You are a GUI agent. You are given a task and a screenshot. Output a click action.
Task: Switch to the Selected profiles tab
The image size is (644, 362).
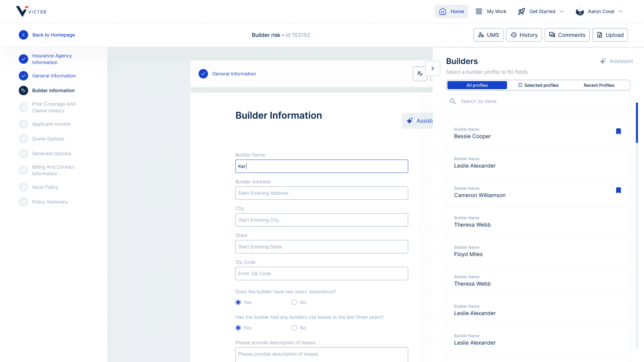coord(538,85)
